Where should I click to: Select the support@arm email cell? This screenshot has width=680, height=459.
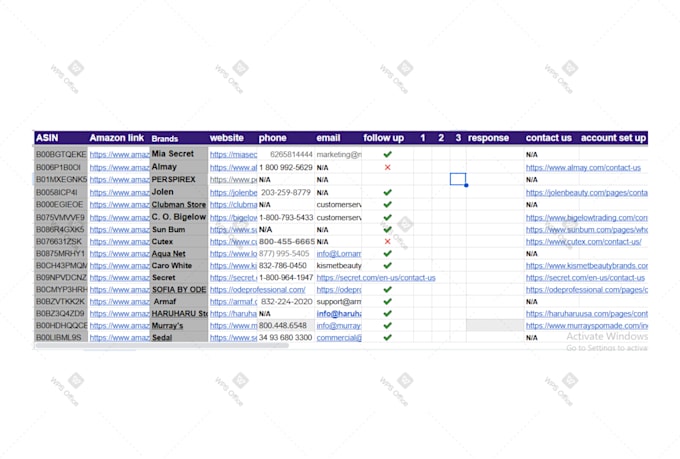point(339,302)
